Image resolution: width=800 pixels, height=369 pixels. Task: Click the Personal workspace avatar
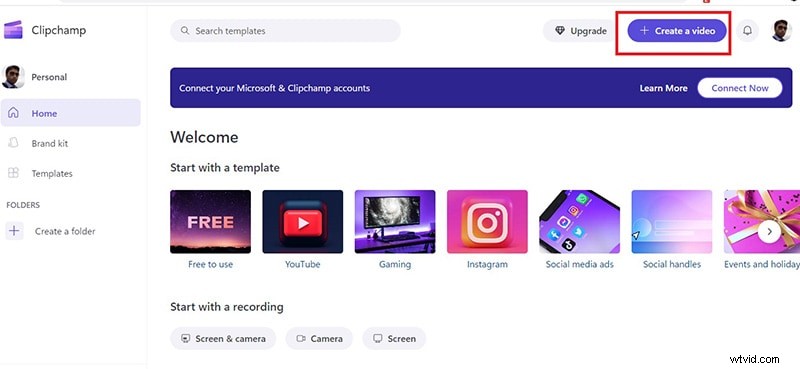coord(13,77)
